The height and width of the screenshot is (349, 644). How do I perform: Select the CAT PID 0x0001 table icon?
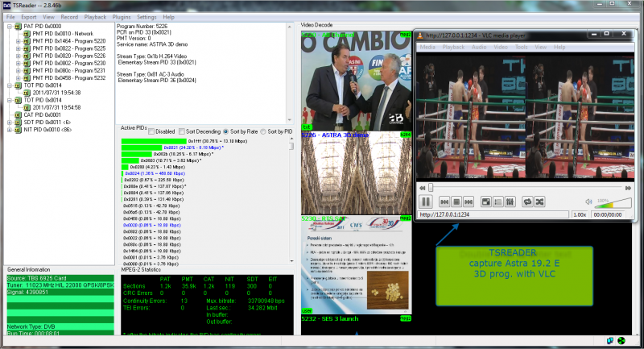(18, 115)
